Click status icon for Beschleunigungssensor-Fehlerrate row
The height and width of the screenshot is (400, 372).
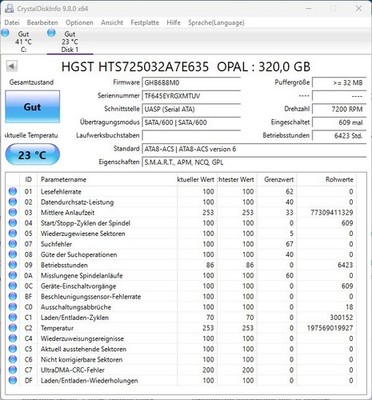point(13,296)
